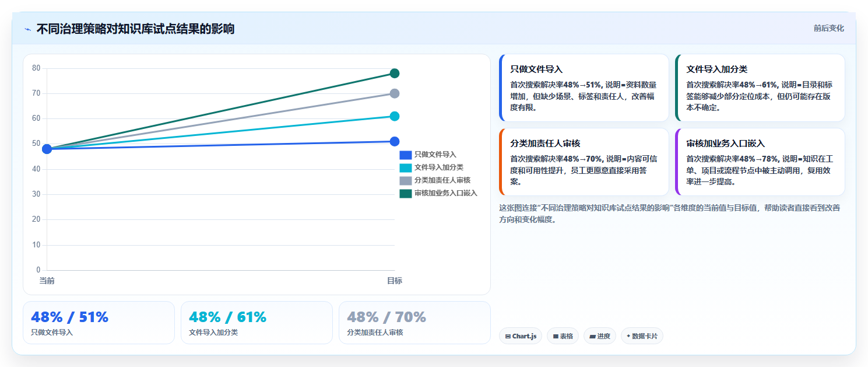The width and height of the screenshot is (868, 367).
Task: Click the shared 48 starting data point
Action: coord(47,149)
